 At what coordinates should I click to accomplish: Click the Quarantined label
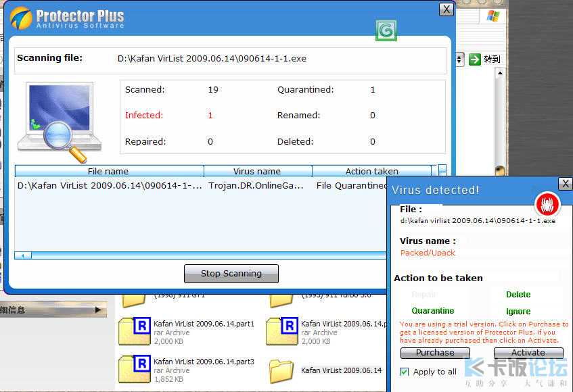point(306,90)
